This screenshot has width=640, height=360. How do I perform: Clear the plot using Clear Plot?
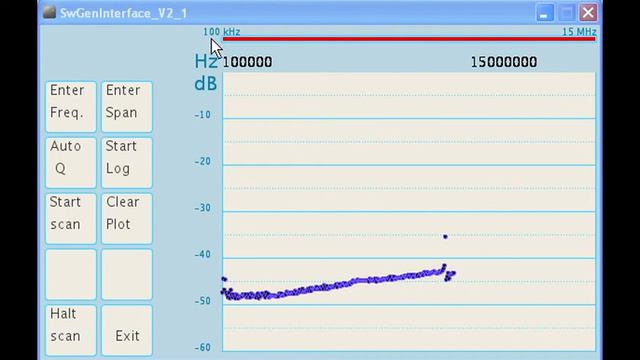[x=127, y=218]
